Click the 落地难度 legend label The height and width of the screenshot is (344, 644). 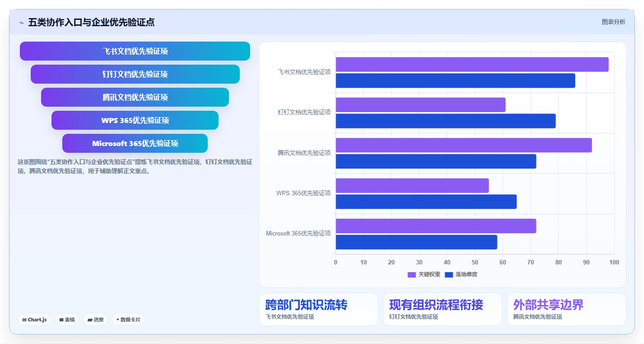click(466, 274)
